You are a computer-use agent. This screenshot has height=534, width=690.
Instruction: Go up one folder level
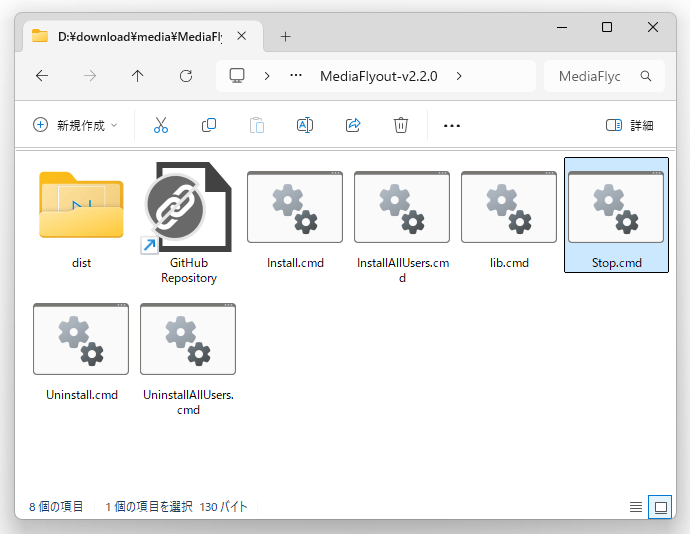click(x=138, y=76)
